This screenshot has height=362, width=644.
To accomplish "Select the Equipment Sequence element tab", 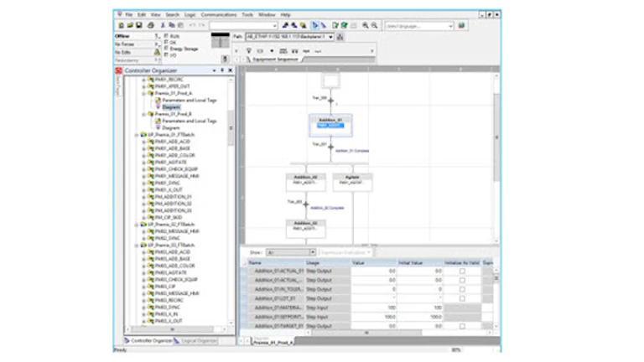I will click(273, 59).
